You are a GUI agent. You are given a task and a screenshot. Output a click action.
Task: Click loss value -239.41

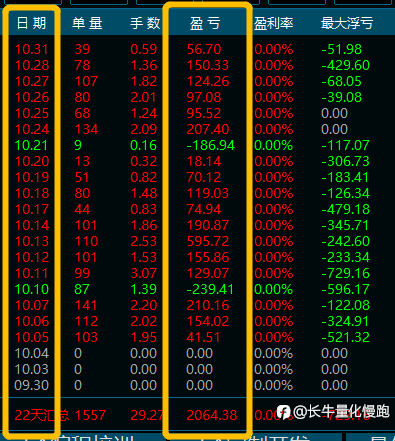coord(210,289)
